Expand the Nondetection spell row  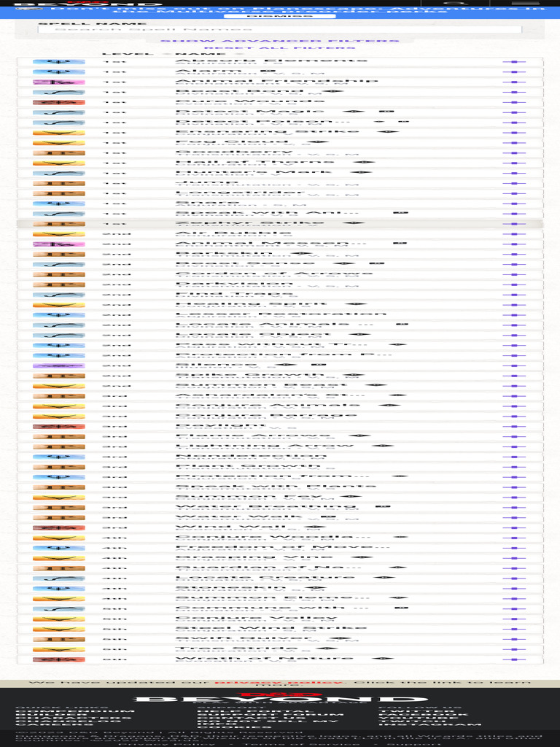click(x=514, y=457)
